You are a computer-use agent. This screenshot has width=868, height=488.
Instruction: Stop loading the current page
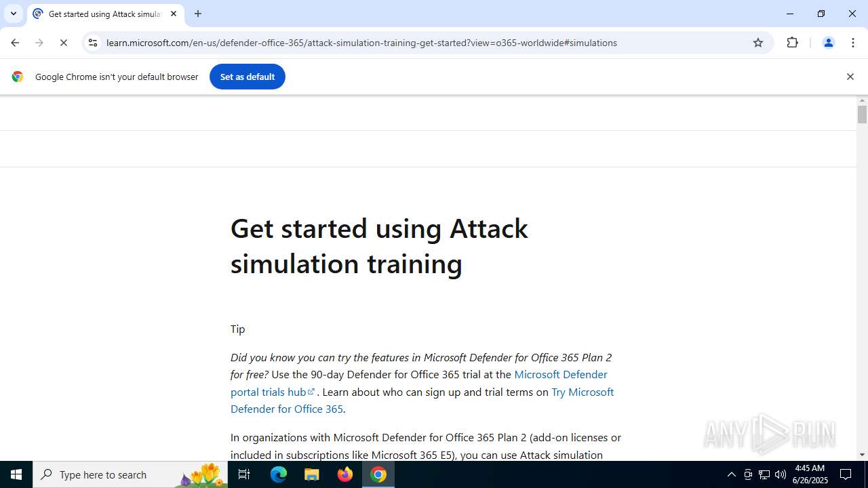tap(64, 43)
